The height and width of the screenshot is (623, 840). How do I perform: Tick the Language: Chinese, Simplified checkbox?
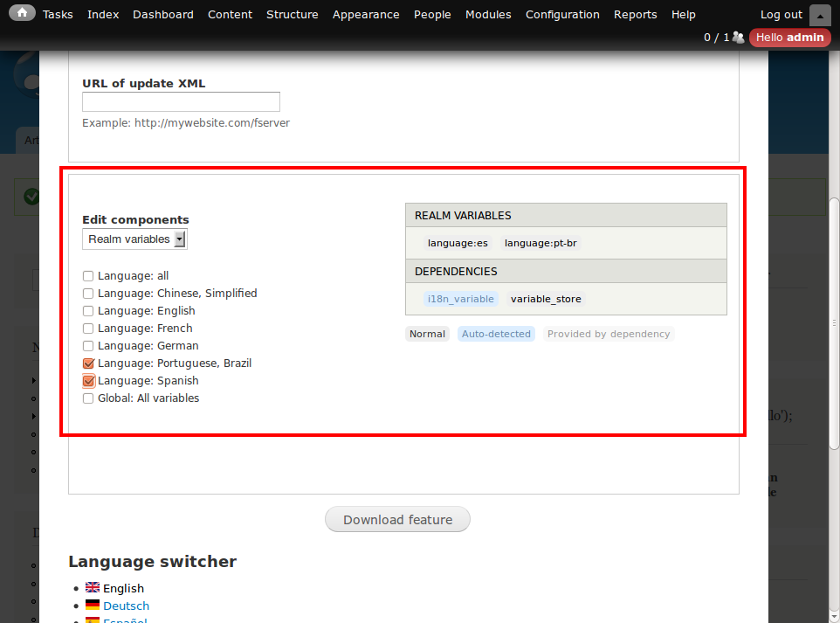click(88, 294)
